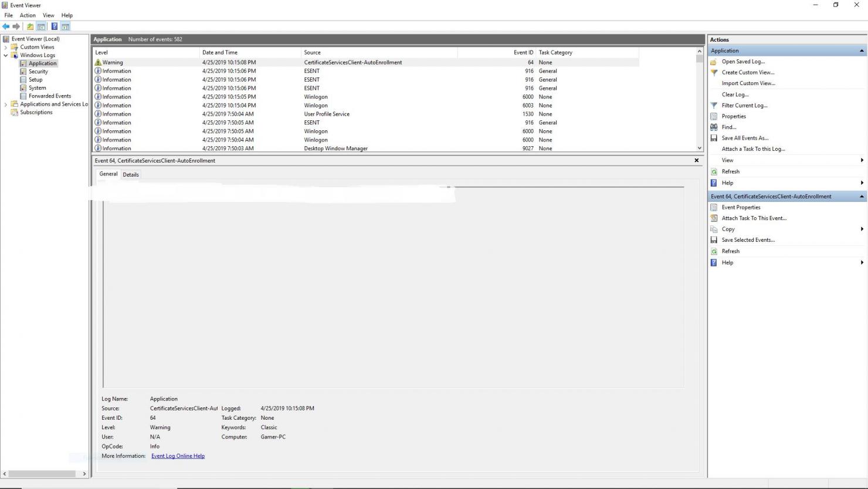Click the Filter Current Log funnel icon
868x489 pixels.
714,106
